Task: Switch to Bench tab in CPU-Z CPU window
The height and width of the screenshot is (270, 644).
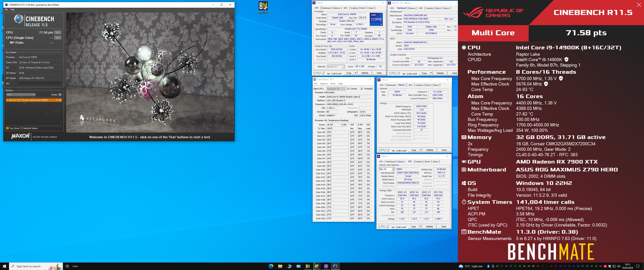Action: click(x=363, y=8)
